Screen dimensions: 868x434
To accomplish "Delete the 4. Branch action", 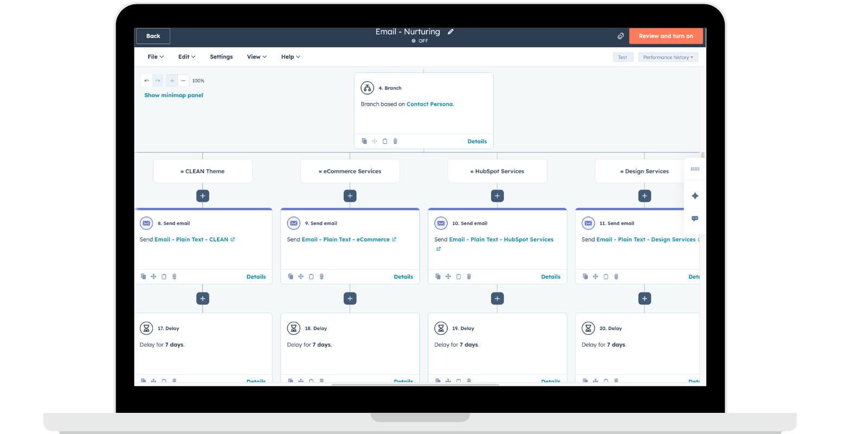I will pos(395,141).
